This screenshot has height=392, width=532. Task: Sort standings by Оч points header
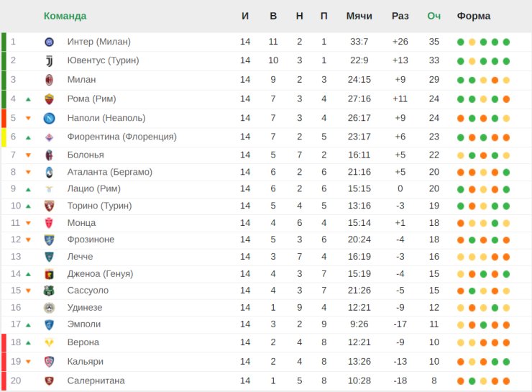[434, 16]
